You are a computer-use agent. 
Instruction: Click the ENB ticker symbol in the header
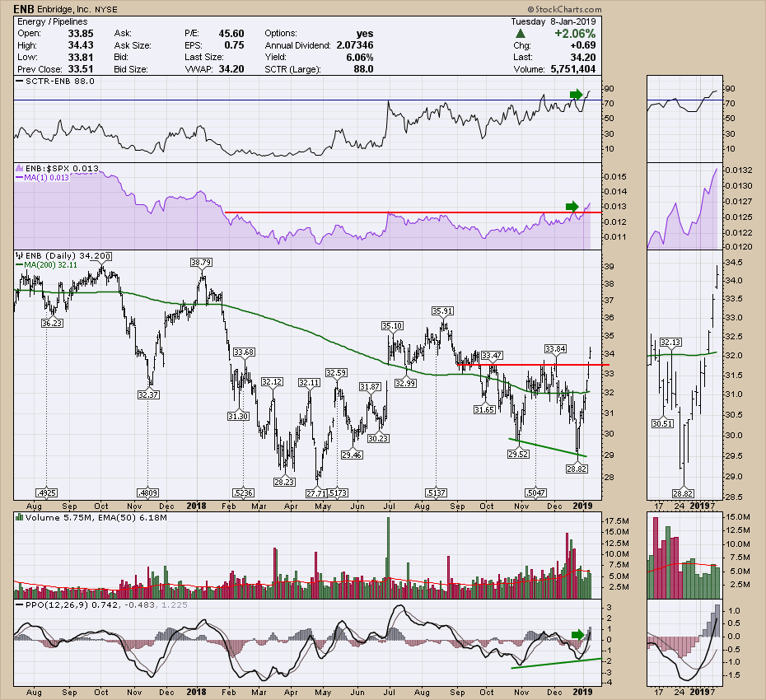click(23, 9)
